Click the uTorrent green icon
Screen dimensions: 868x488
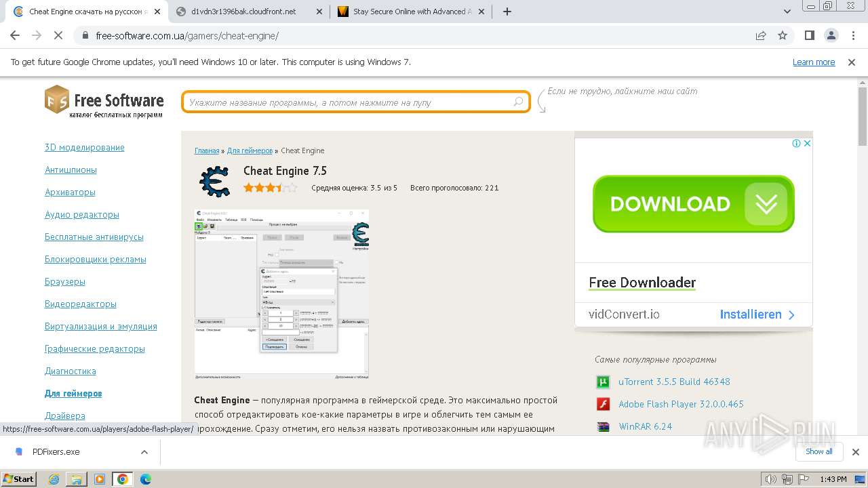[603, 382]
